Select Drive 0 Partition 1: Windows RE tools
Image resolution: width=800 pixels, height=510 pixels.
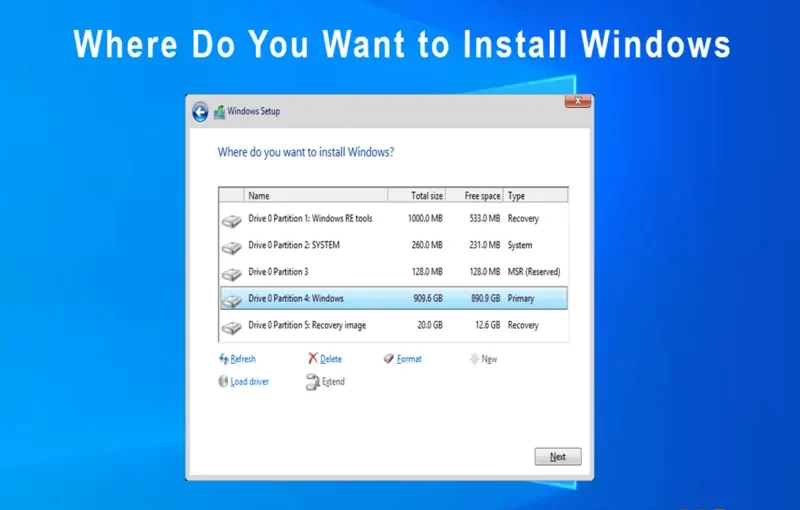[310, 218]
